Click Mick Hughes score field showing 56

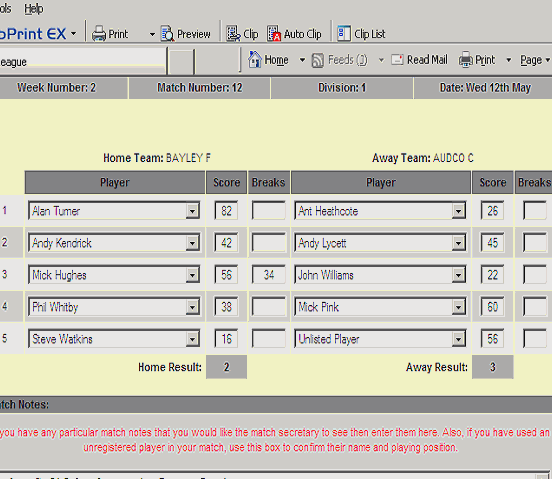click(226, 275)
